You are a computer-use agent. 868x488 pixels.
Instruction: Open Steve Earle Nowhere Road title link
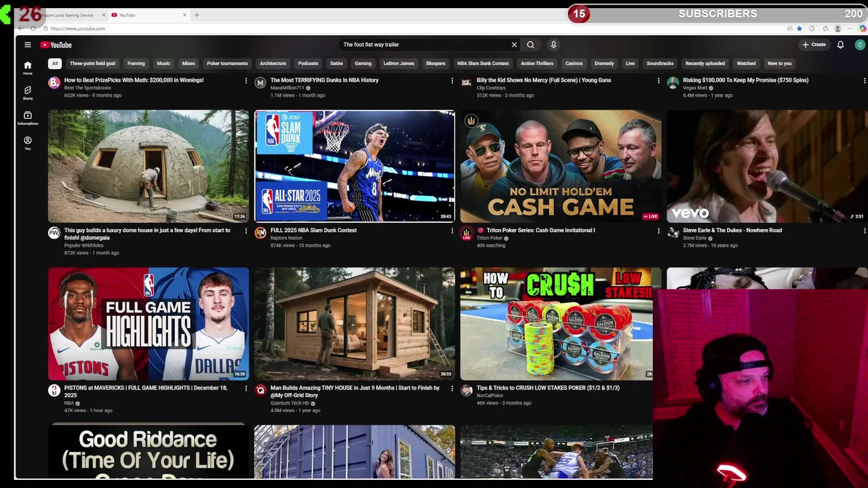point(732,230)
